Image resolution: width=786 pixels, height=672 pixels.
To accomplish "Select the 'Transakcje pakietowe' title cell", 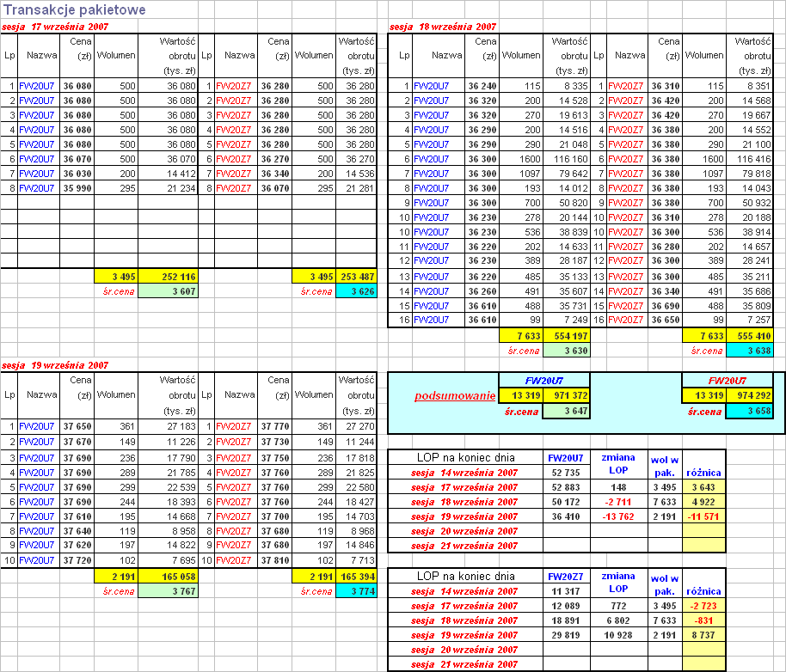I will click(x=74, y=9).
